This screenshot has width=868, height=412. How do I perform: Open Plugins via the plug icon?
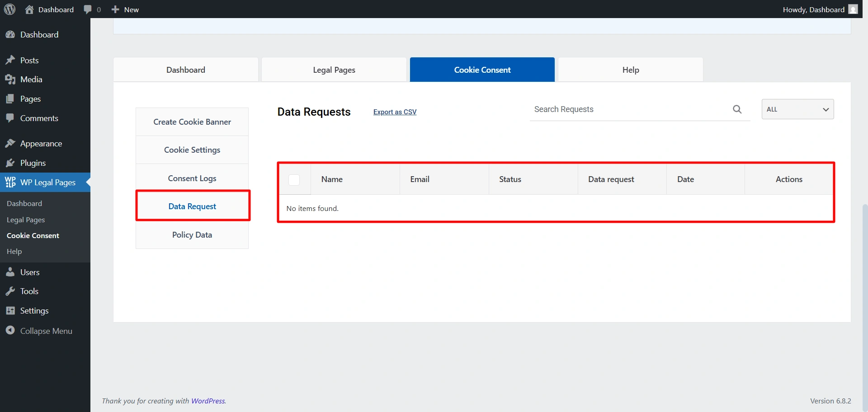(x=10, y=163)
